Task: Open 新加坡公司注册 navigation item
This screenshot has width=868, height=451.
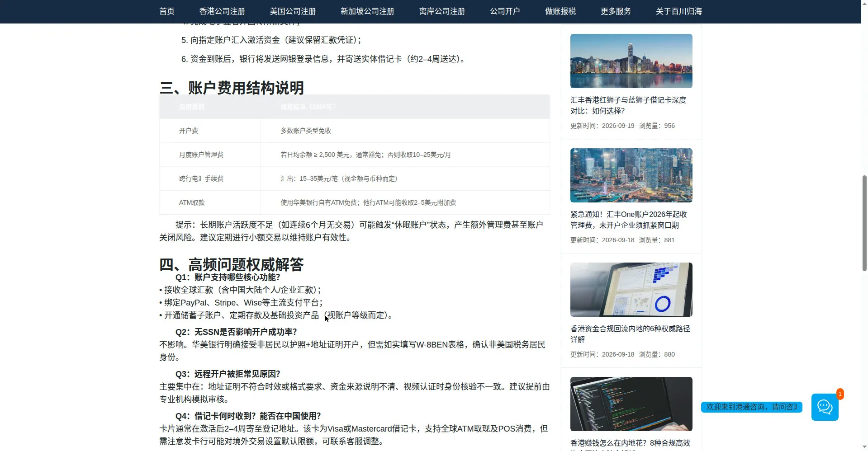Action: coord(367,11)
